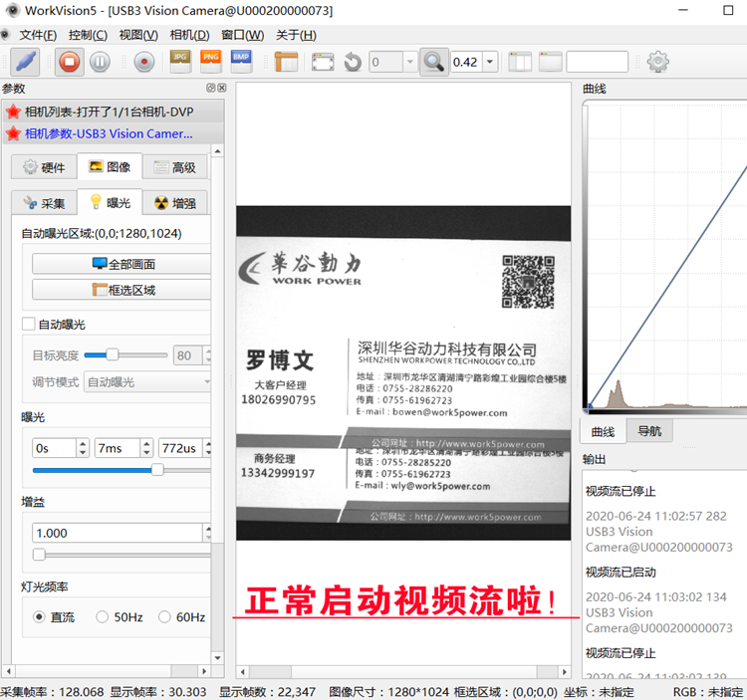Viewport: 747px width, 700px height.
Task: Float the 参数 panel with undock icon
Action: 210,88
